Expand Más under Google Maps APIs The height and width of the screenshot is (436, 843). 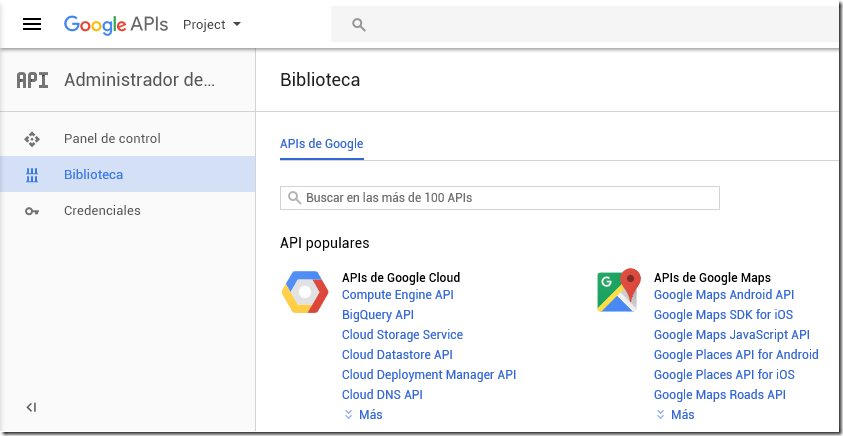675,415
